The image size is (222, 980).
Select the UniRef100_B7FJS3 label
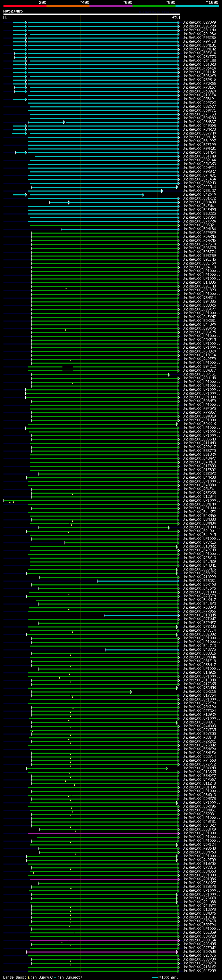click(199, 114)
